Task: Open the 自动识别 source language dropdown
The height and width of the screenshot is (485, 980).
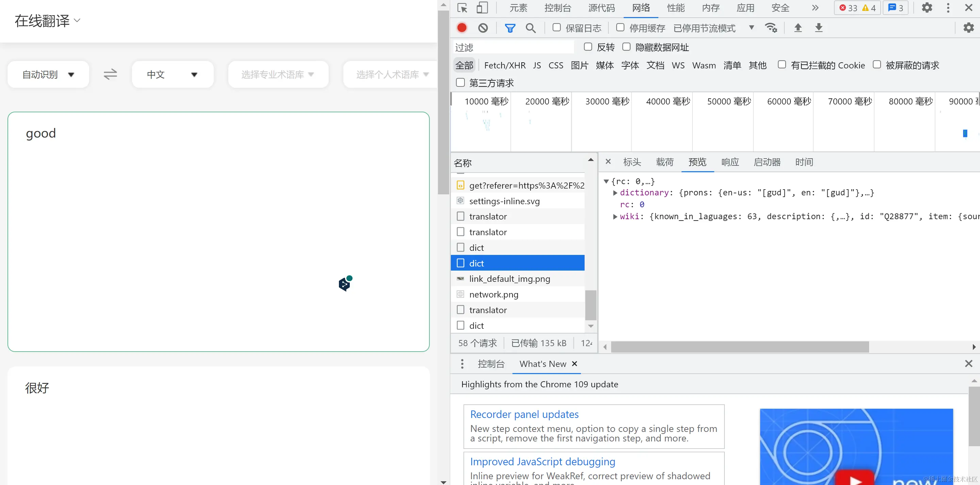Action: click(48, 75)
